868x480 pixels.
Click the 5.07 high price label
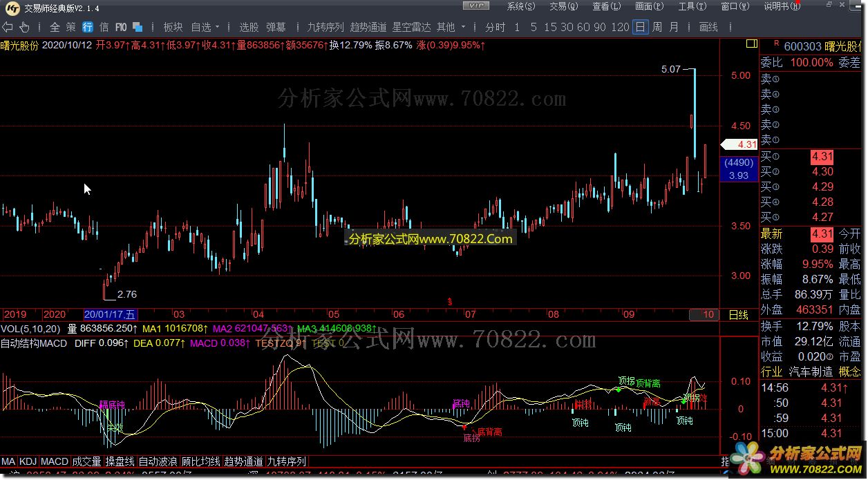(x=670, y=70)
